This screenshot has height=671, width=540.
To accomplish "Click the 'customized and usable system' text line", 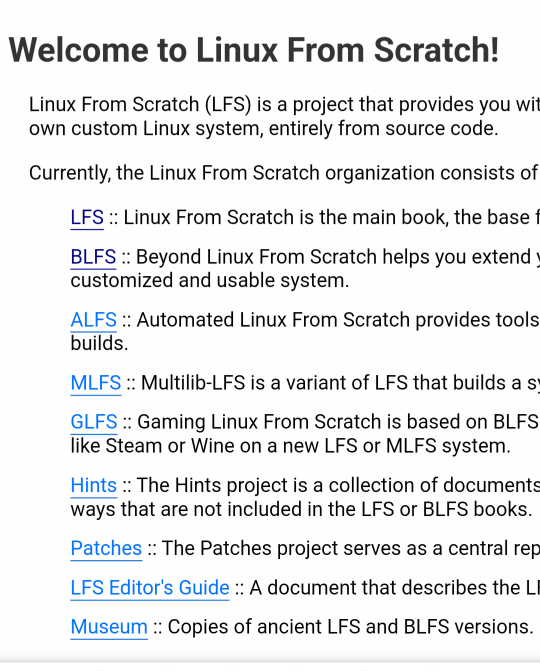I will click(x=210, y=280).
